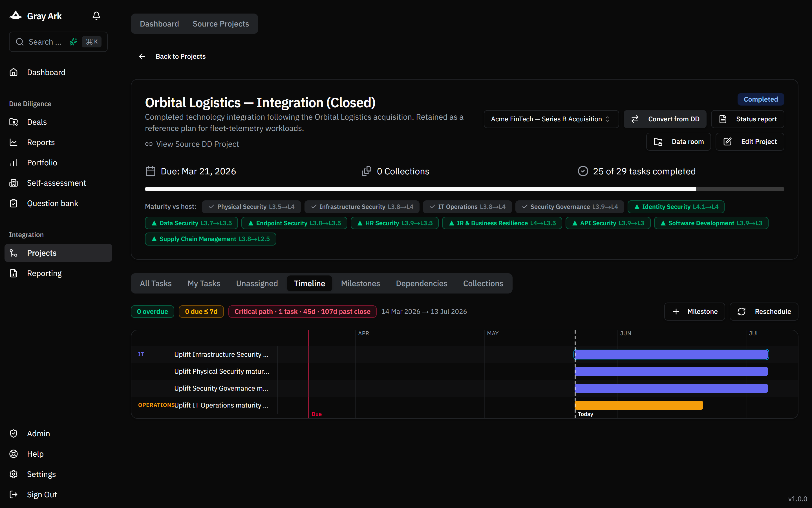Open the Acme FinTech Series B Acquisition dropdown
The width and height of the screenshot is (812, 508).
click(x=551, y=119)
